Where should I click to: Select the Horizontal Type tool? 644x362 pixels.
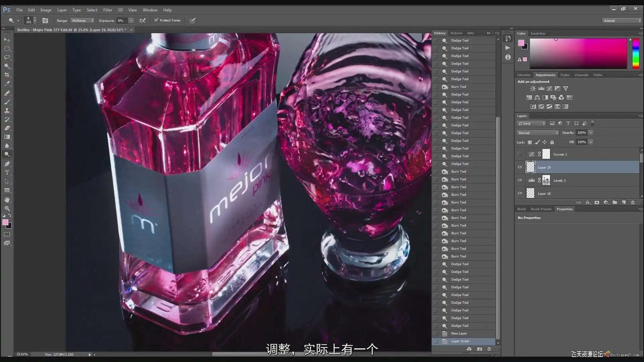tap(7, 173)
